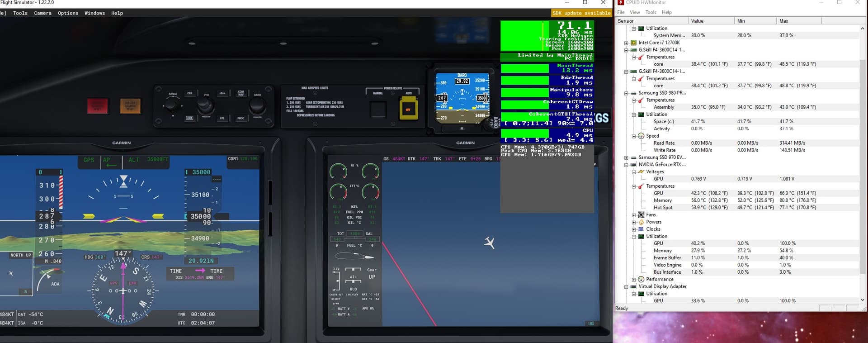Click the scroll down arrow in HWMonitor
Screen dimensions: 868x343
862,300
